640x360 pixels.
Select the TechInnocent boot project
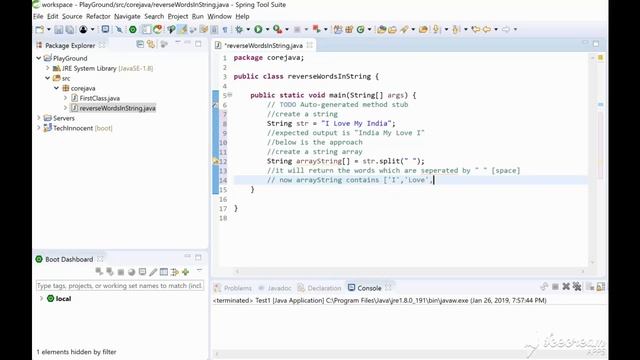point(78,128)
